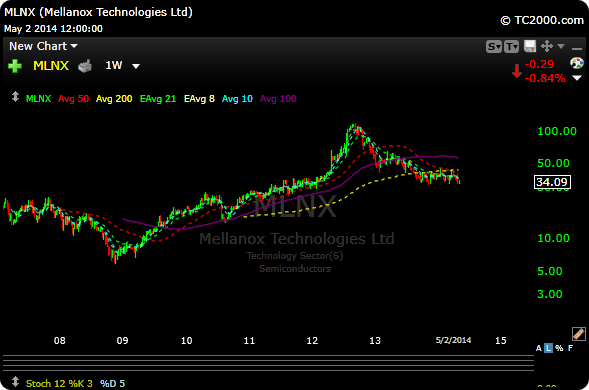Screen dimensions: 589x390
Task: Click the up-down arrow beside the MLNX legend
Action: click(x=15, y=97)
